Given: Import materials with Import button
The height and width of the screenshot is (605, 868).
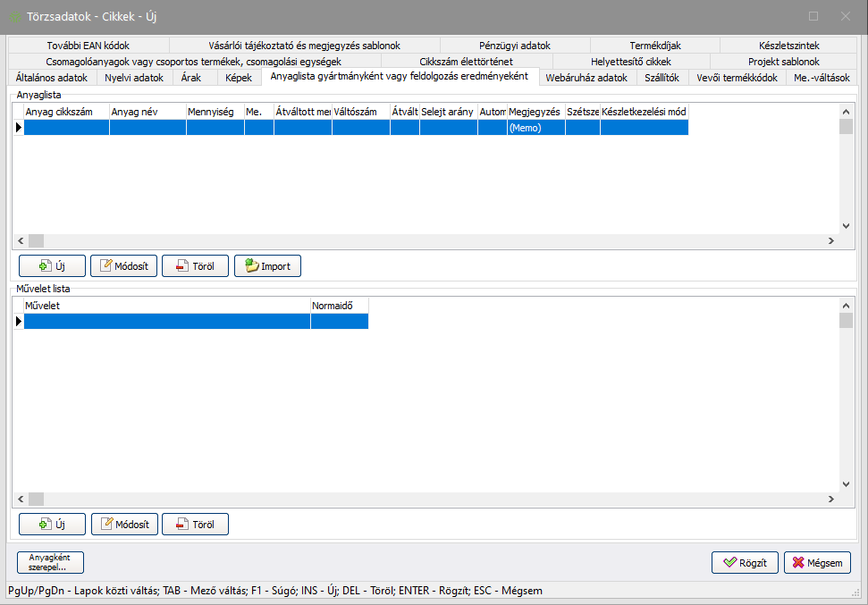Looking at the screenshot, I should click(x=267, y=266).
